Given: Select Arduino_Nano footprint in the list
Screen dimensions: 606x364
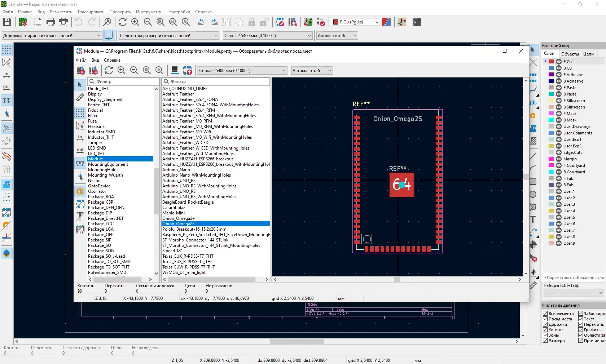Looking at the screenshot, I should 176,170.
